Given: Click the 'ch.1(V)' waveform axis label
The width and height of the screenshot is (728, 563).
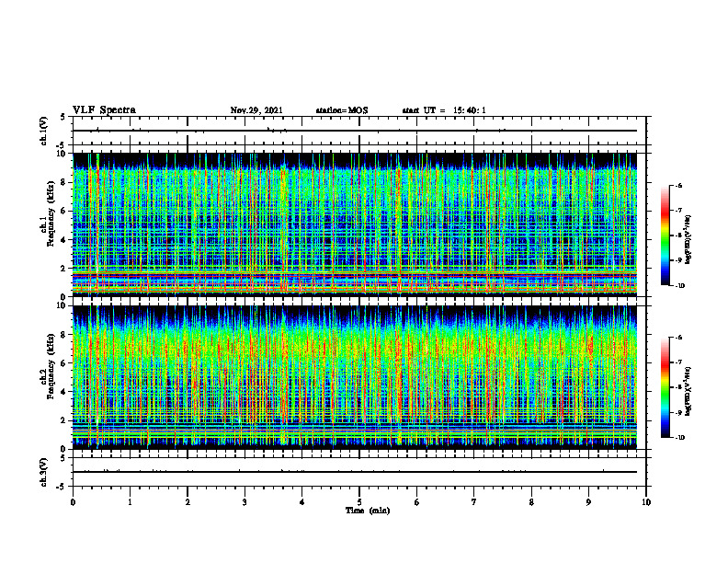Looking at the screenshot, I should [43, 131].
